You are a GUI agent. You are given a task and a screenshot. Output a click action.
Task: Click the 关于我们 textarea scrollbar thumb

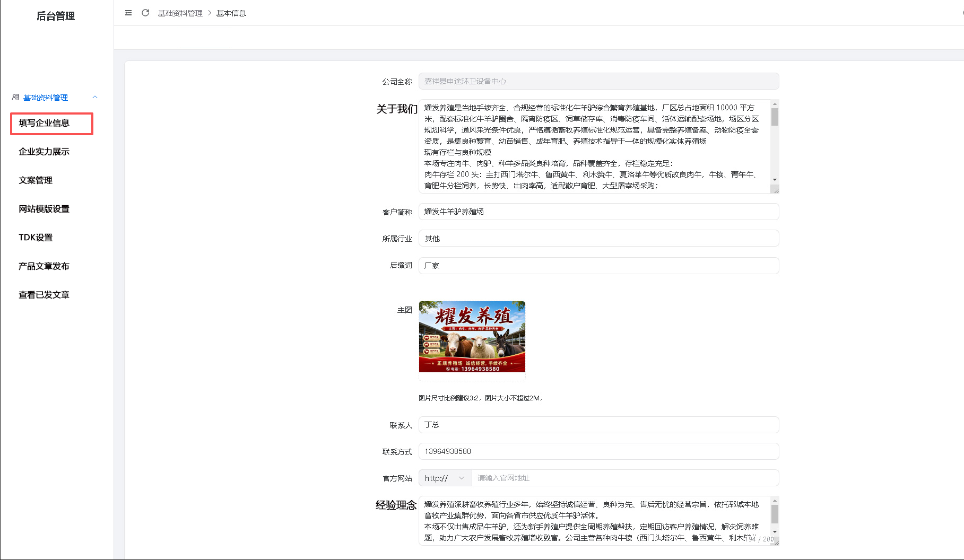pos(775,117)
